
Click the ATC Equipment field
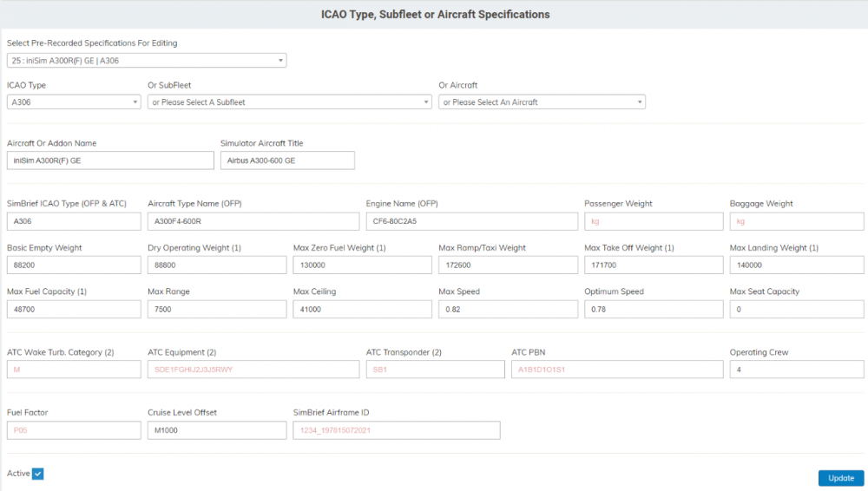coord(253,370)
